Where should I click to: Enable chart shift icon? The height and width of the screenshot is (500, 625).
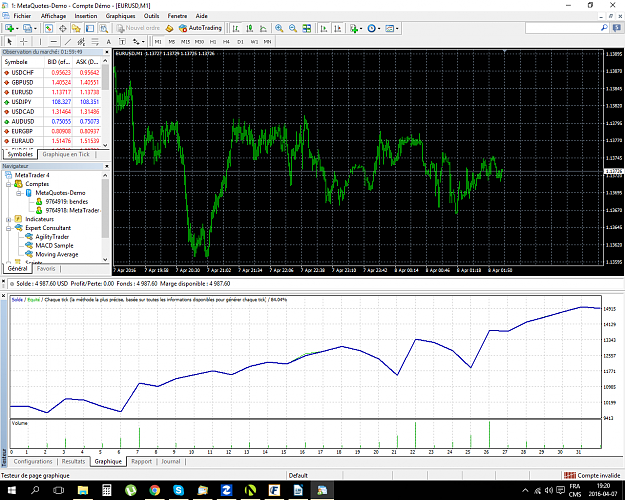(x=338, y=28)
